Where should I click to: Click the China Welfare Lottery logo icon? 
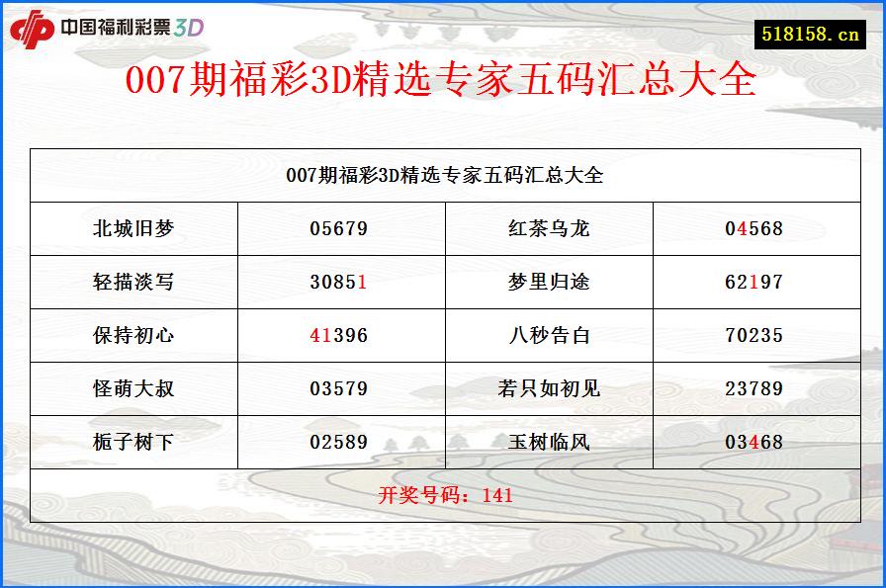pos(32,29)
